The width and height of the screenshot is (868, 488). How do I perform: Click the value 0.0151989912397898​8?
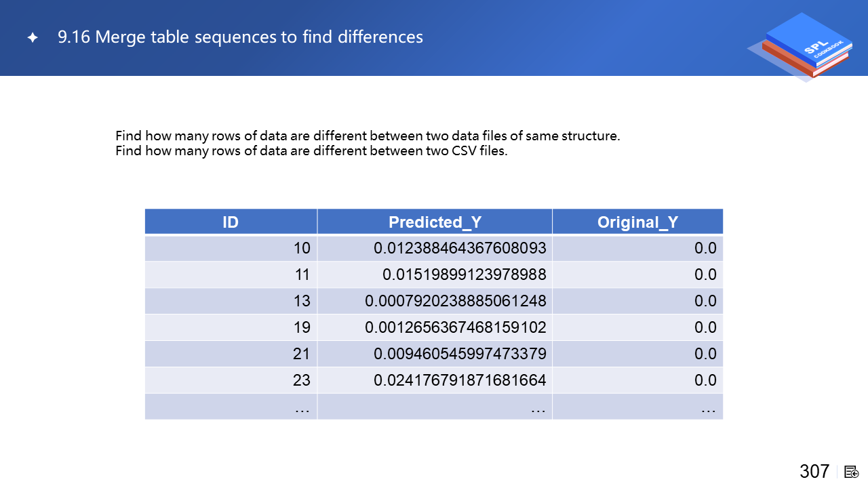click(465, 274)
